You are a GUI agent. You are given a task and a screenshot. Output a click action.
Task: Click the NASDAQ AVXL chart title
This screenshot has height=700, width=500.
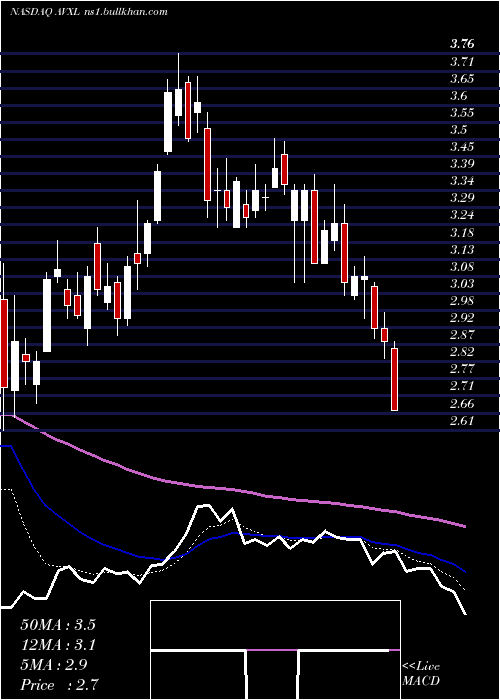[88, 12]
